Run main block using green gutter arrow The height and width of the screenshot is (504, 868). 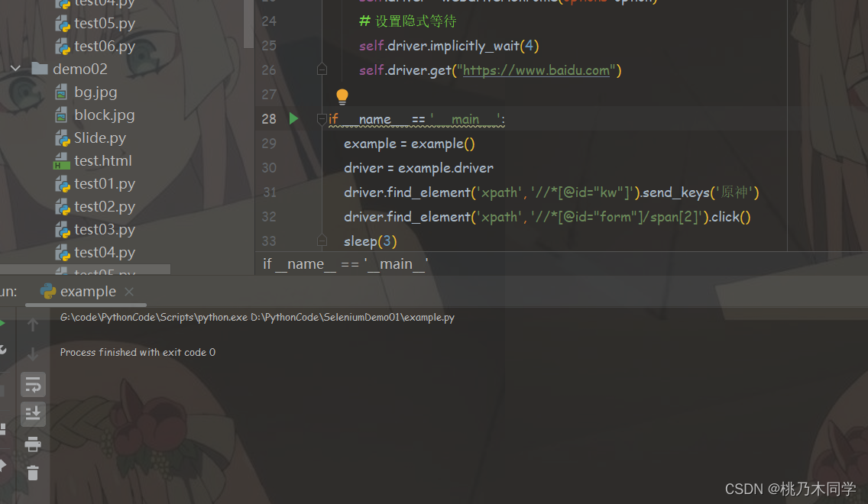293,118
